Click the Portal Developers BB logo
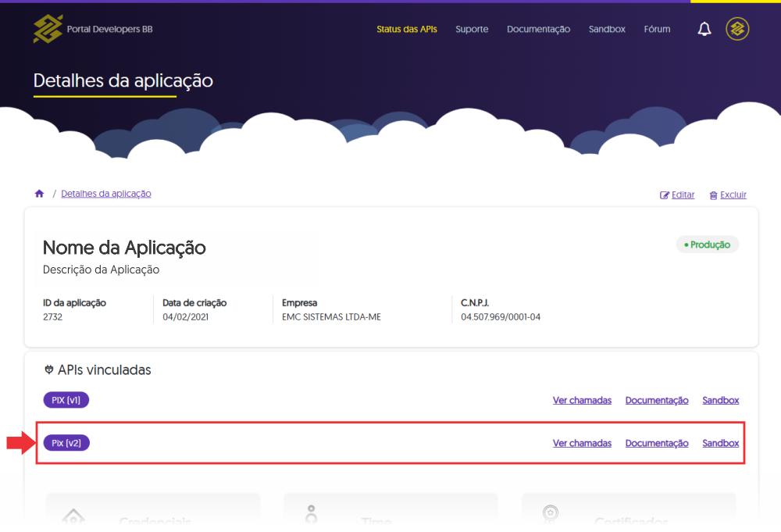Screen dimensions: 781x532 click(92, 28)
